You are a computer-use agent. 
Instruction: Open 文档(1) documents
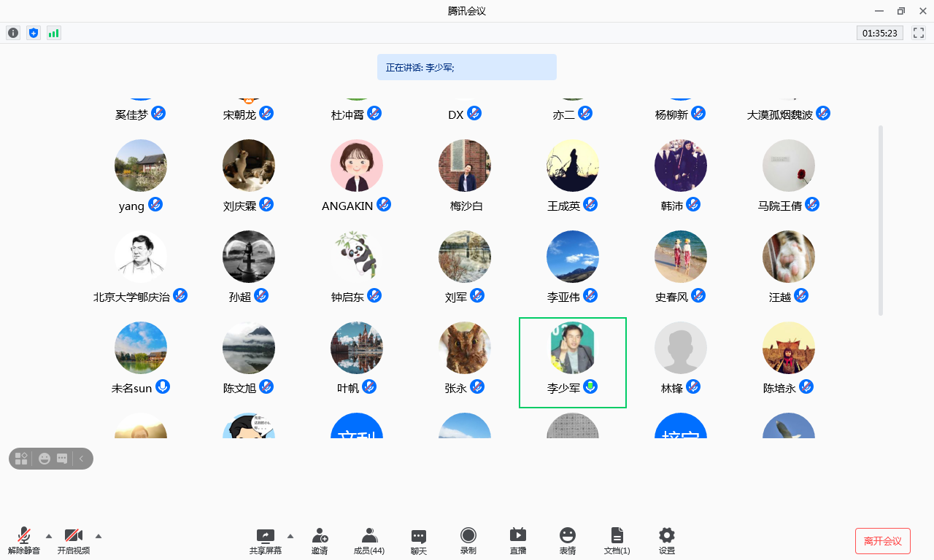pyautogui.click(x=617, y=541)
